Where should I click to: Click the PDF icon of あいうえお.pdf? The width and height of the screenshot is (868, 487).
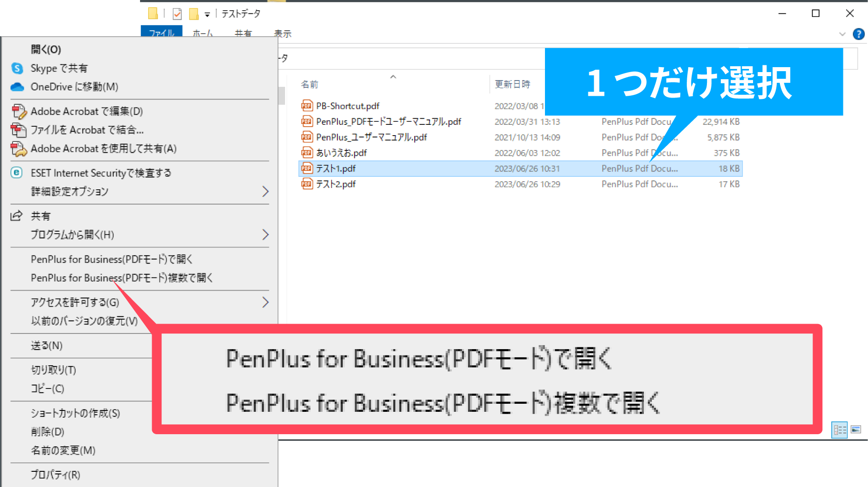click(307, 153)
